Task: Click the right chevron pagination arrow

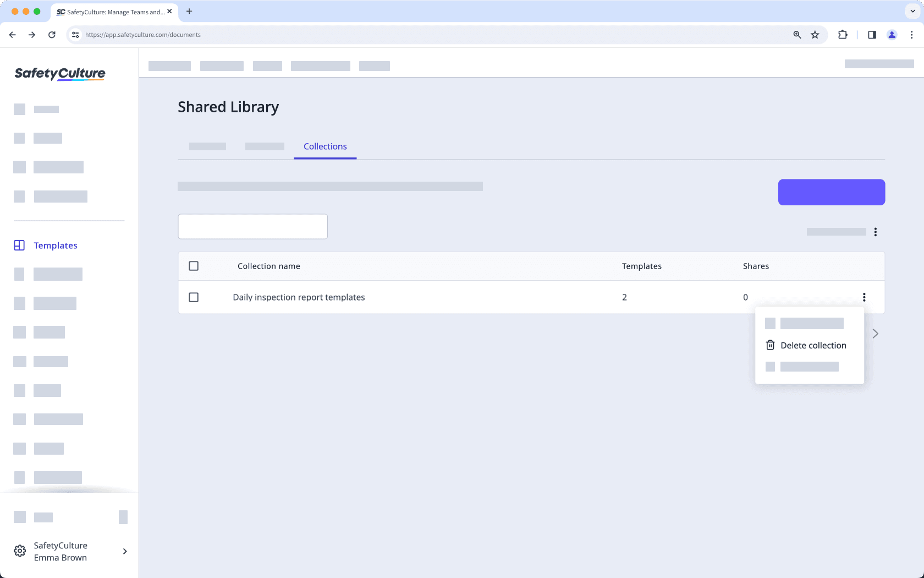Action: point(875,334)
